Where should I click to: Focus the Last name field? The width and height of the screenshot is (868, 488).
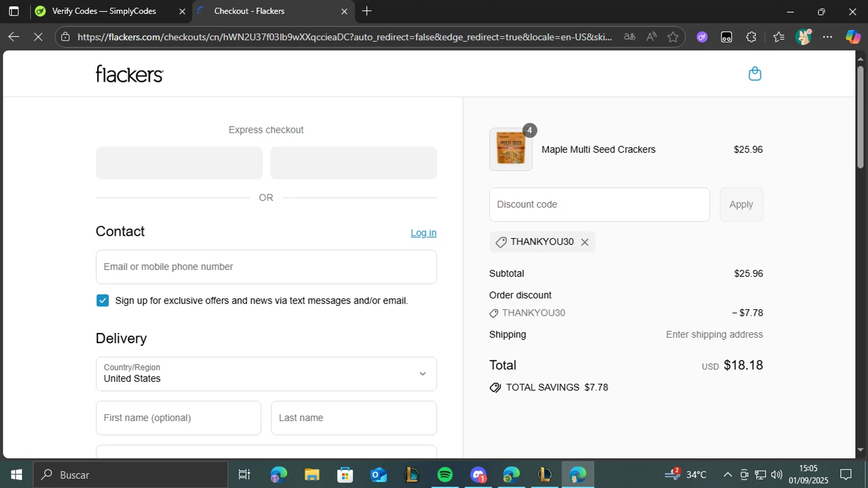[354, 418]
